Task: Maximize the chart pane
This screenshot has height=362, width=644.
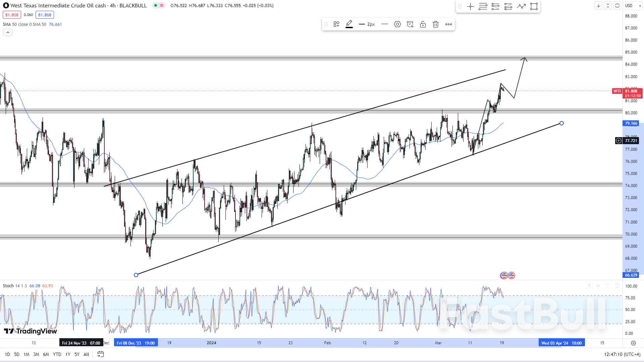Action: pyautogui.click(x=617, y=6)
